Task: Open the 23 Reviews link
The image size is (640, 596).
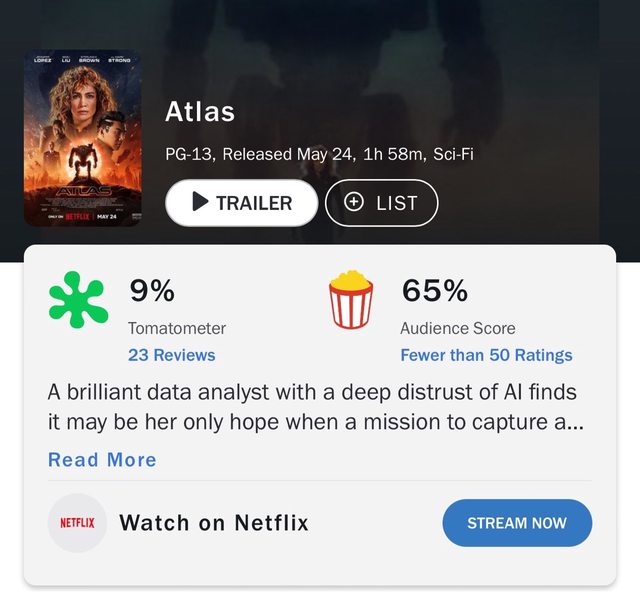Action: (171, 355)
